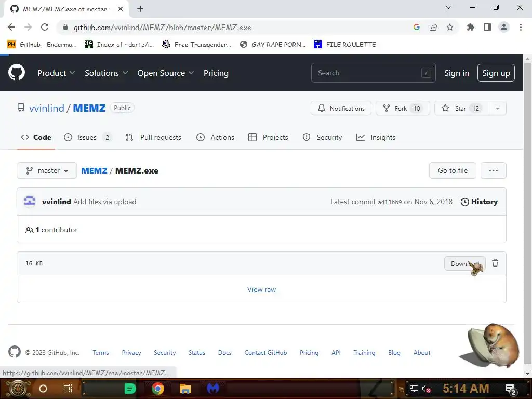Fork the repository with Fork button

click(403, 109)
